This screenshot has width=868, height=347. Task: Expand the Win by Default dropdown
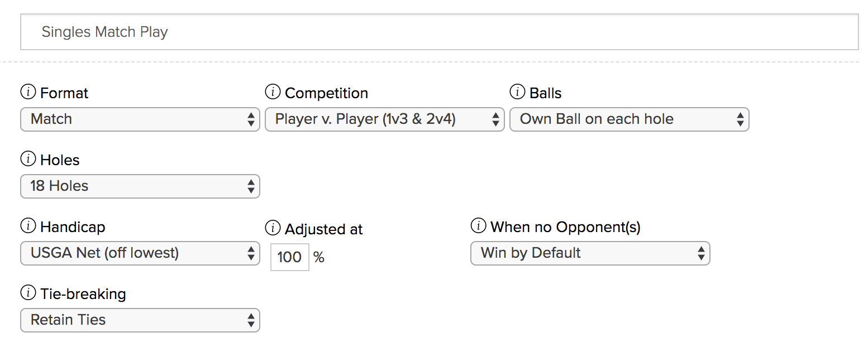590,253
